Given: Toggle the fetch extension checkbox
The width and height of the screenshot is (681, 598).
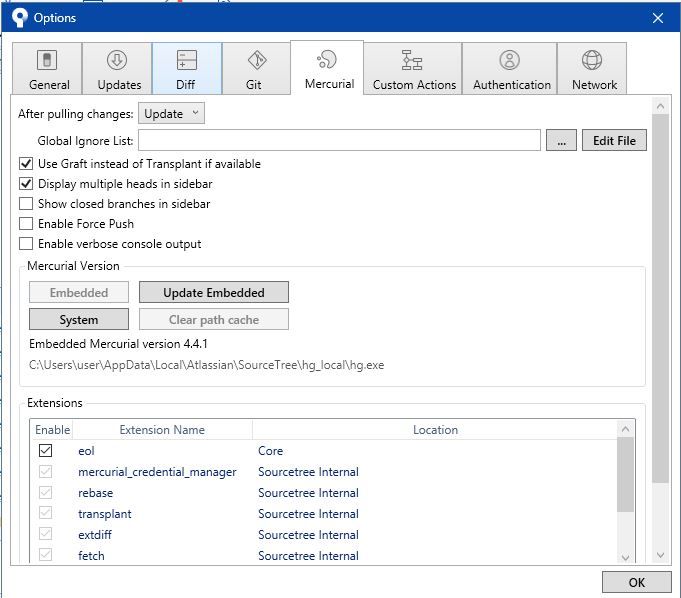Looking at the screenshot, I should pyautogui.click(x=46, y=554).
